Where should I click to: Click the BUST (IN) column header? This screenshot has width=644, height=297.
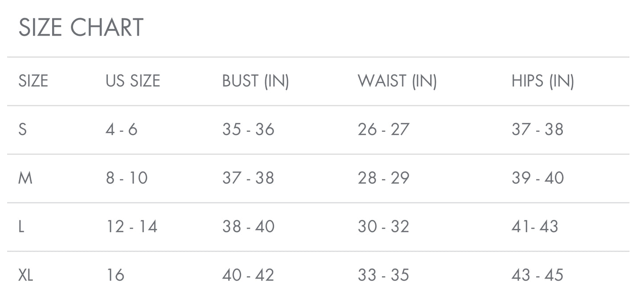(x=255, y=81)
